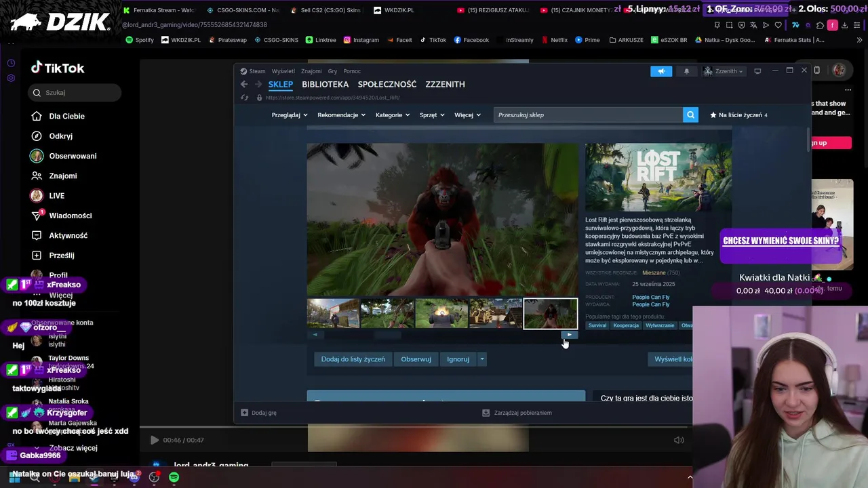Open Na liście życzeń wishlist link

click(738, 115)
